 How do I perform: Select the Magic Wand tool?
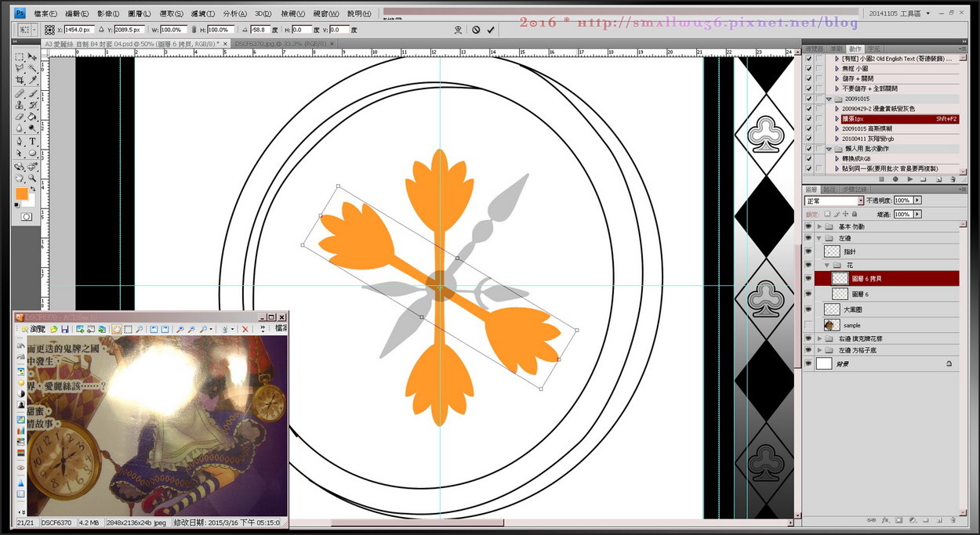point(33,68)
